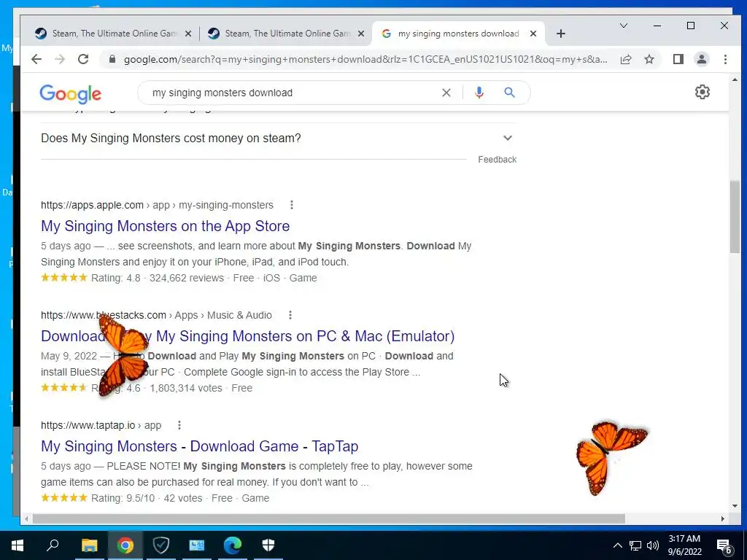
Task: Show hidden system tray icons
Action: [617, 545]
